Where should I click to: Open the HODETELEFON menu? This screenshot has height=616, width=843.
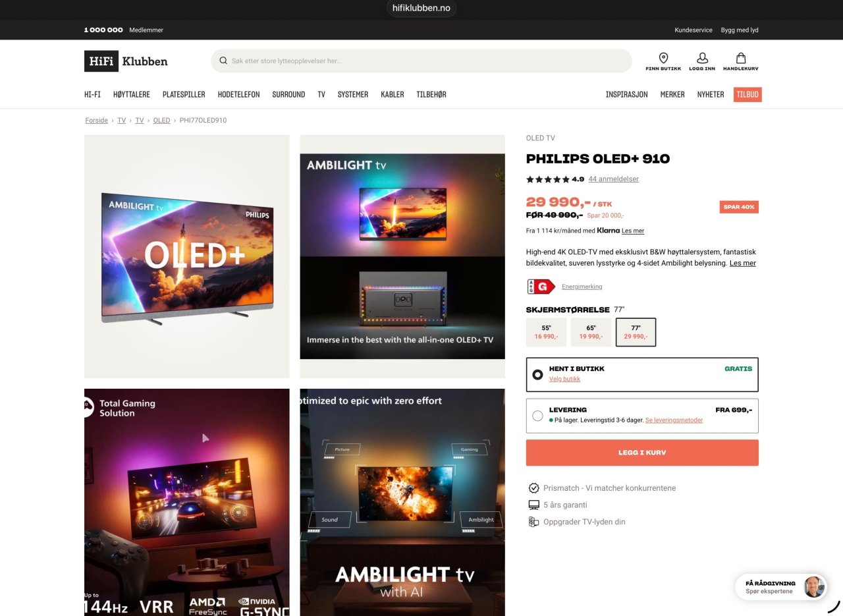(239, 95)
